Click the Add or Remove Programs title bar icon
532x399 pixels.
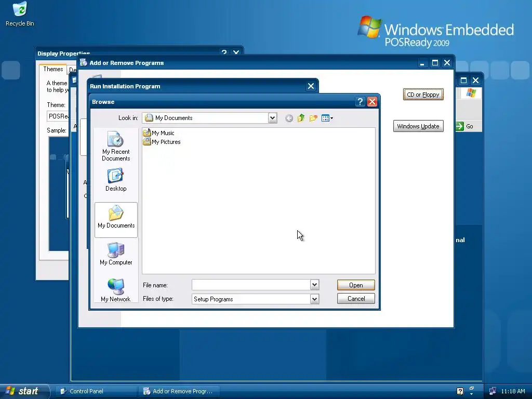[x=84, y=62]
